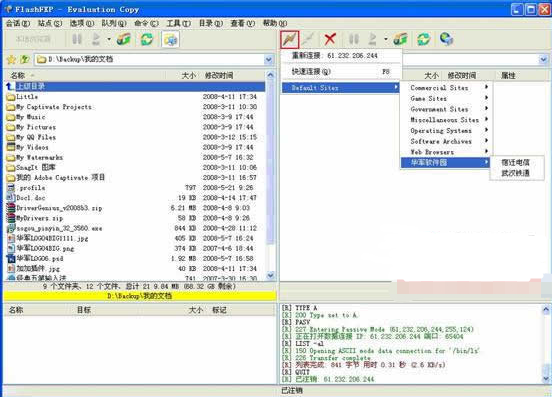
Task: Open the 查看 menu
Action: pyautogui.click(x=243, y=23)
